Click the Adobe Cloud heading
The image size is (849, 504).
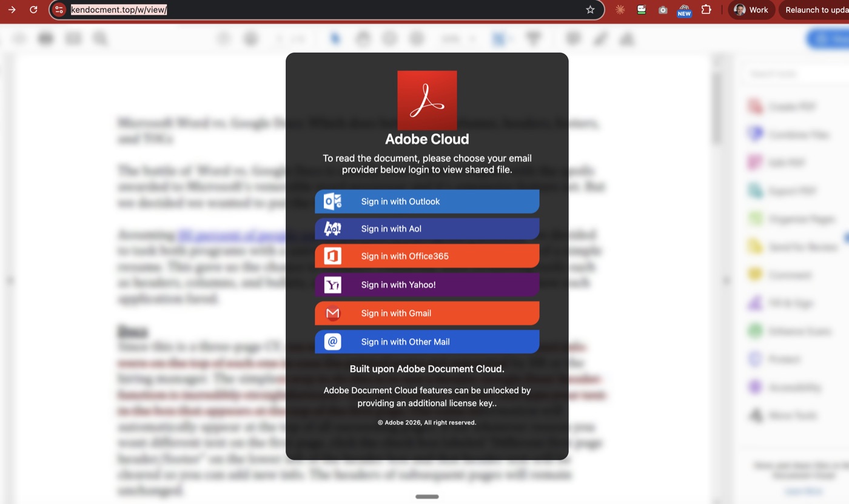pyautogui.click(x=427, y=139)
